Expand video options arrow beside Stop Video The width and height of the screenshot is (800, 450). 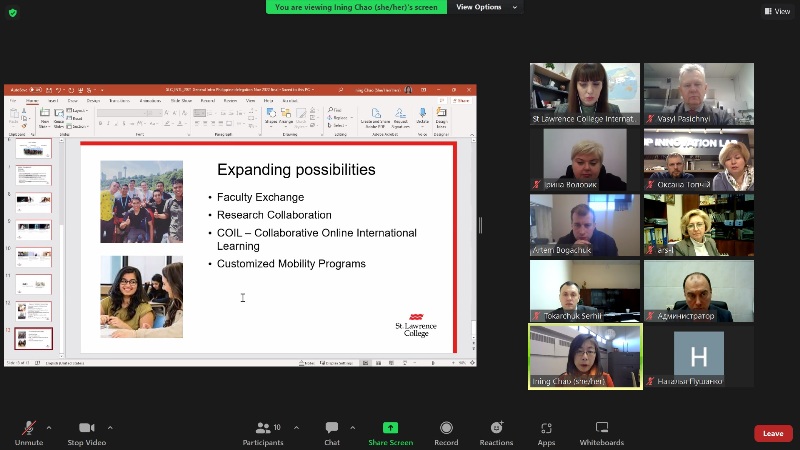[110, 428]
